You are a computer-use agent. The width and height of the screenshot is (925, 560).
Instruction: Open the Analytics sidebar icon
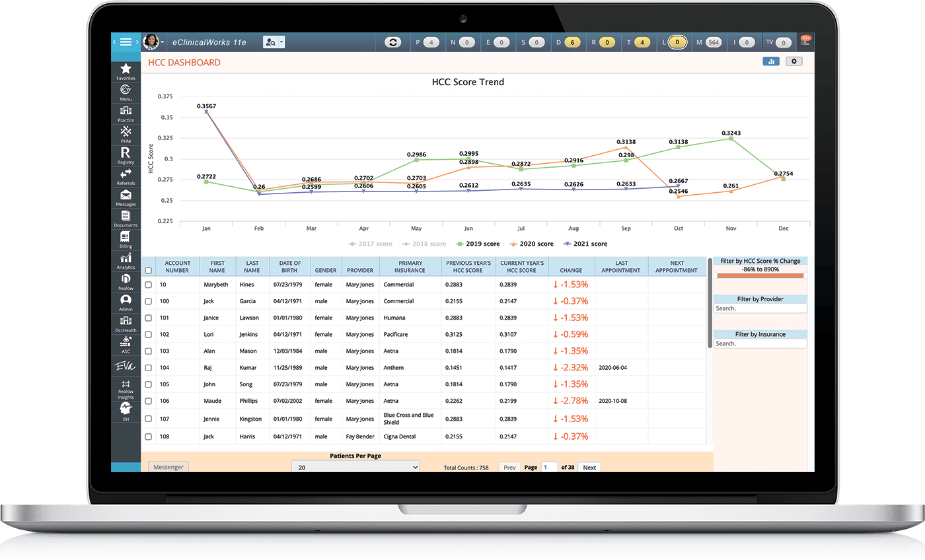click(x=126, y=262)
